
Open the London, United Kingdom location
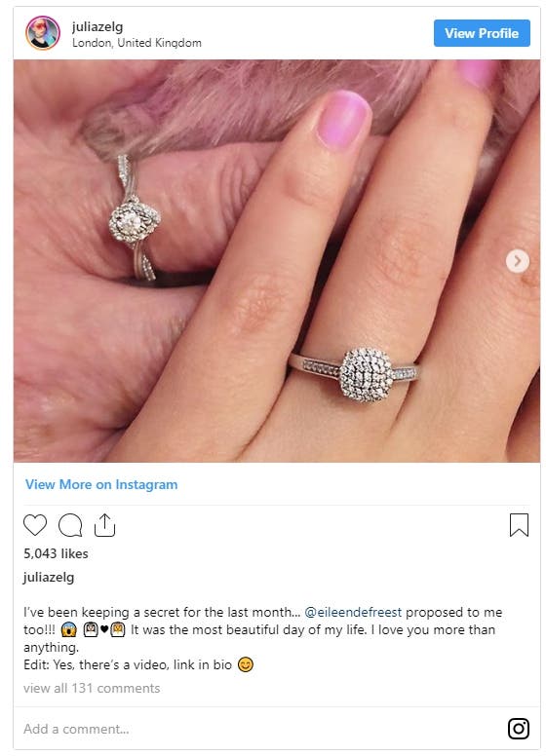click(x=136, y=43)
